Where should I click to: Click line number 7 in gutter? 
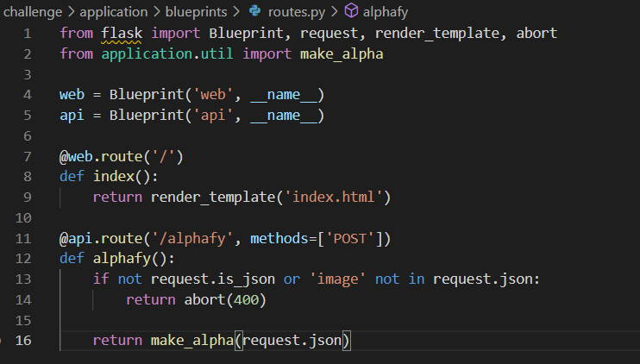tap(28, 157)
